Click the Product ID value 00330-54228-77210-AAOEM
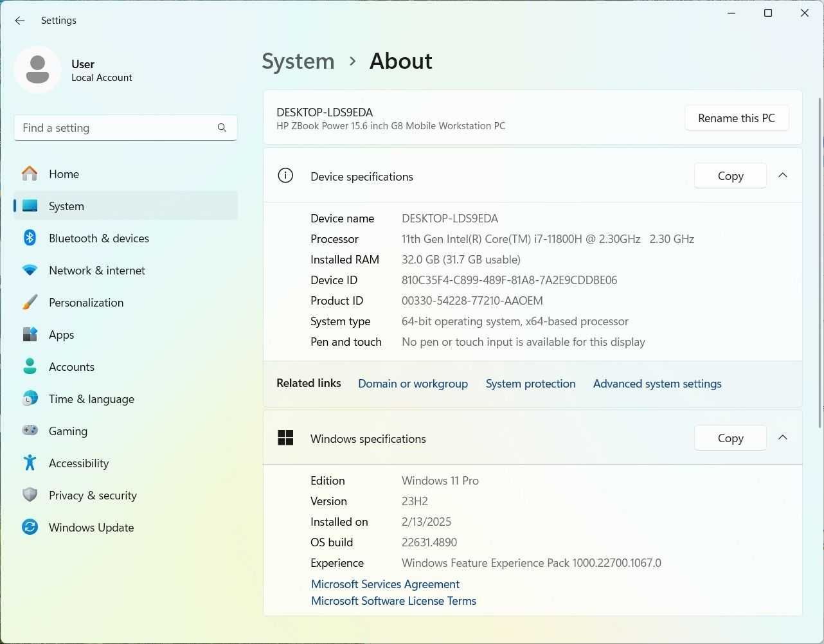Viewport: 824px width, 644px height. [x=472, y=301]
